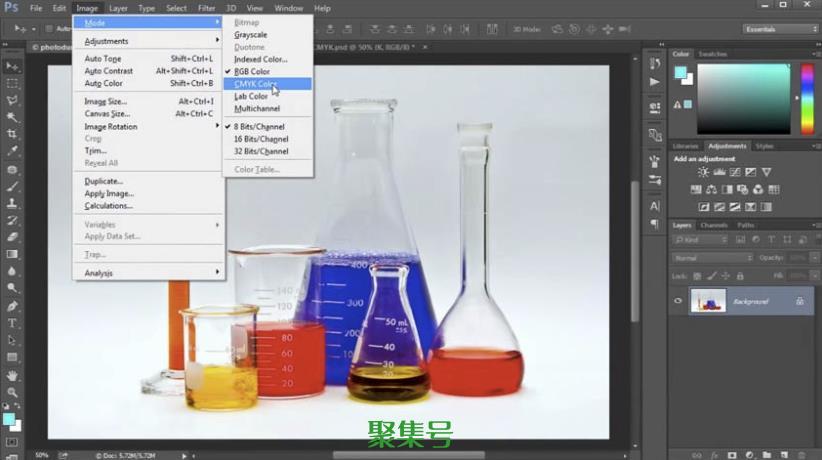Open the Swatches tab

point(712,54)
